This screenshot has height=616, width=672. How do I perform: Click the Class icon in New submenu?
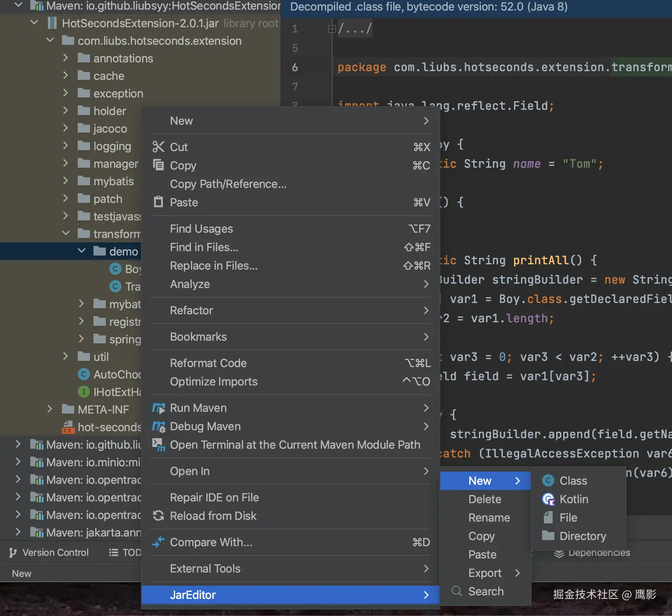coord(548,481)
